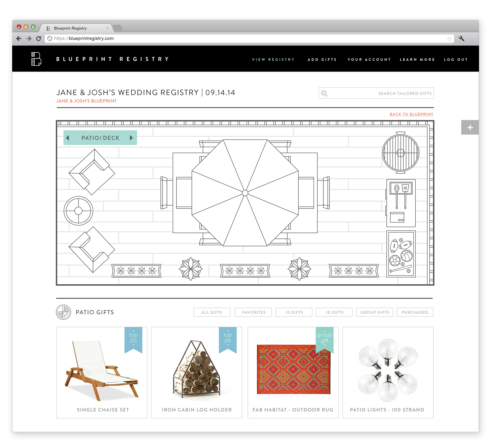The image size is (489, 448).
Task: Show only Group Gifts filter
Action: pos(375,313)
